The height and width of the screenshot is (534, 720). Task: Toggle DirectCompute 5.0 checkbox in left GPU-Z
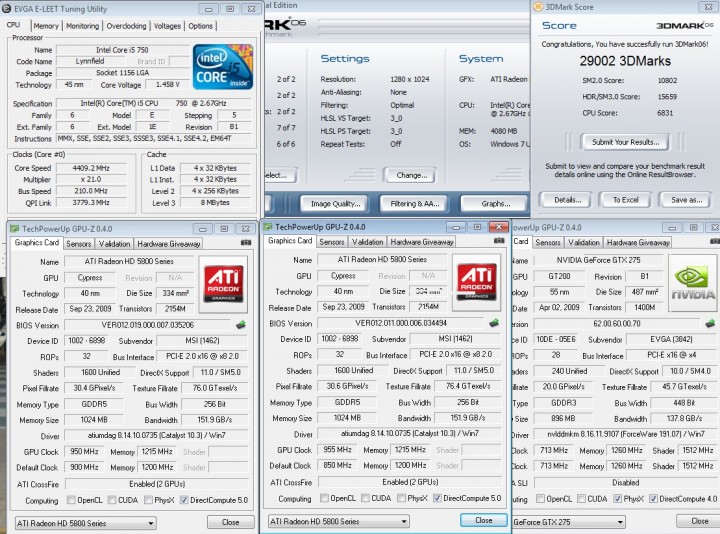coord(184,500)
